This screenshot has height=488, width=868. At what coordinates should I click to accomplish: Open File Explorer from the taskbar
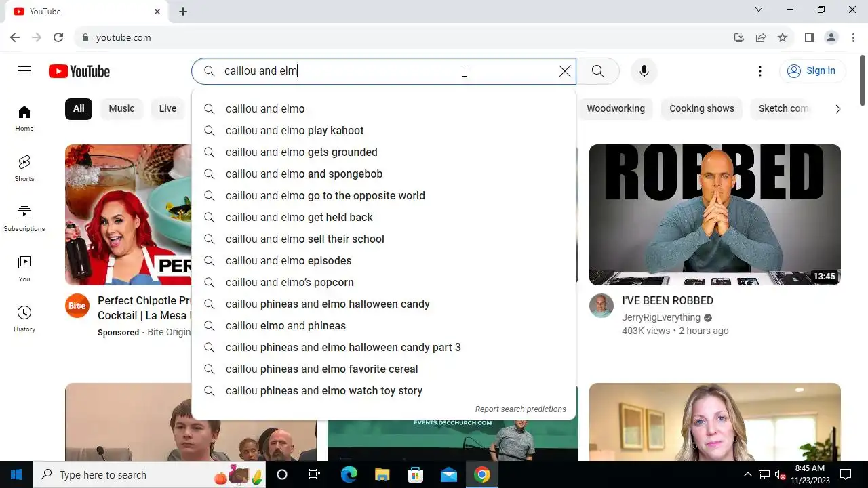click(x=382, y=474)
